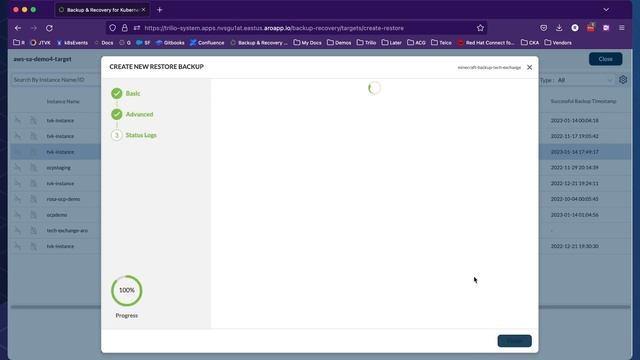
Task: Click timestamp 2022-11-17 19:05:42
Action: [574, 136]
